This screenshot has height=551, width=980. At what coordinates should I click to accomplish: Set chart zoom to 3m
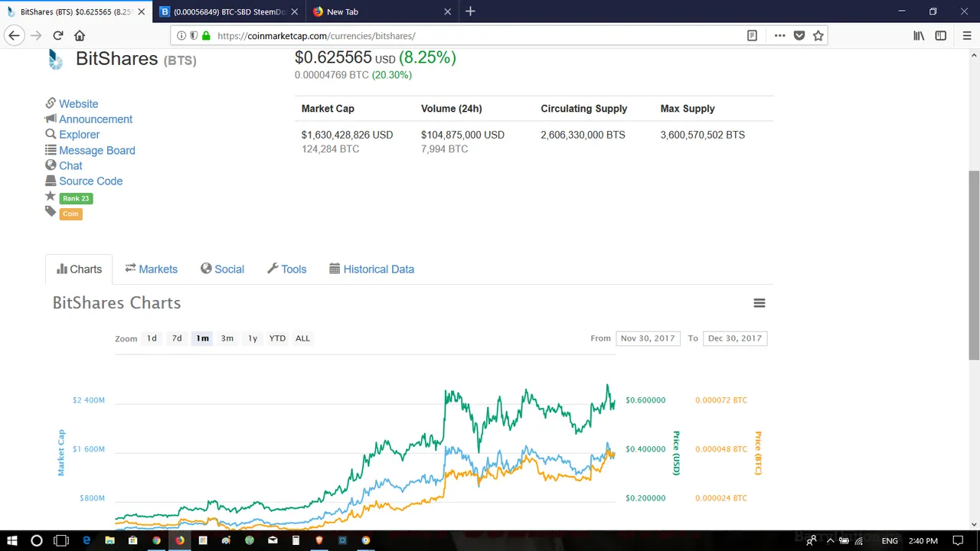pyautogui.click(x=227, y=338)
